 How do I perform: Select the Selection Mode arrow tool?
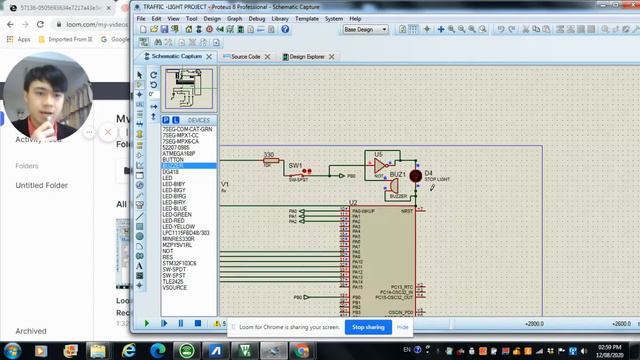(140, 75)
